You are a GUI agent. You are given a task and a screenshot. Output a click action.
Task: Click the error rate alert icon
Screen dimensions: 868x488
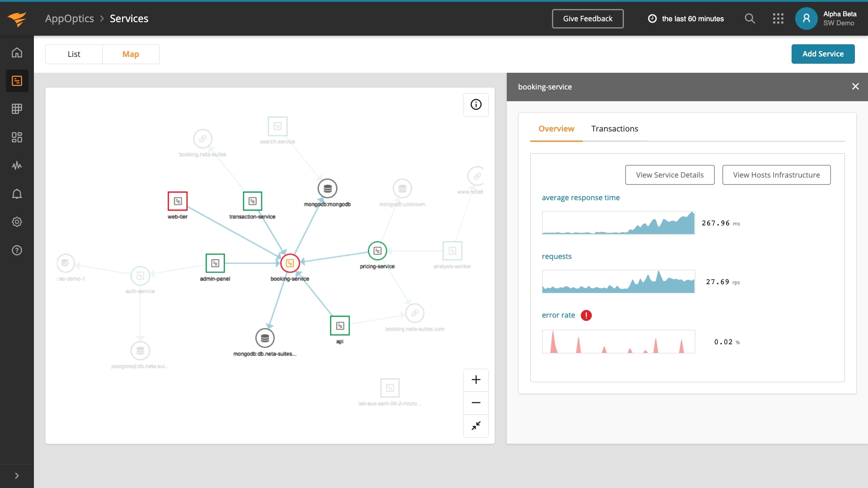[x=586, y=315]
